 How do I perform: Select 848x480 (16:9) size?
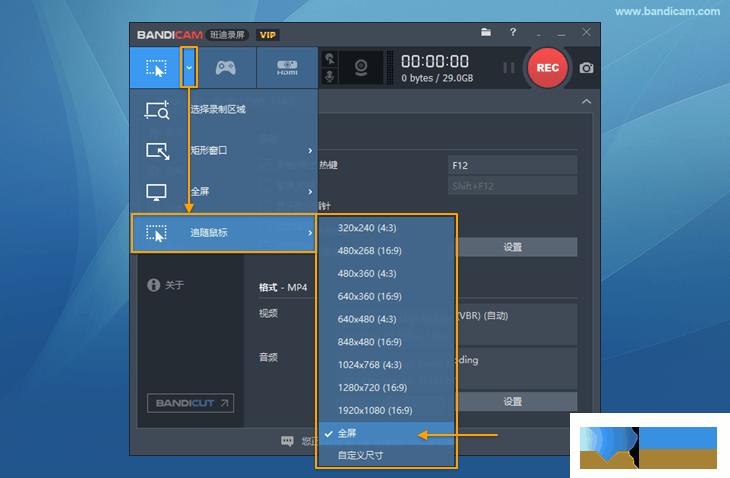(386, 342)
